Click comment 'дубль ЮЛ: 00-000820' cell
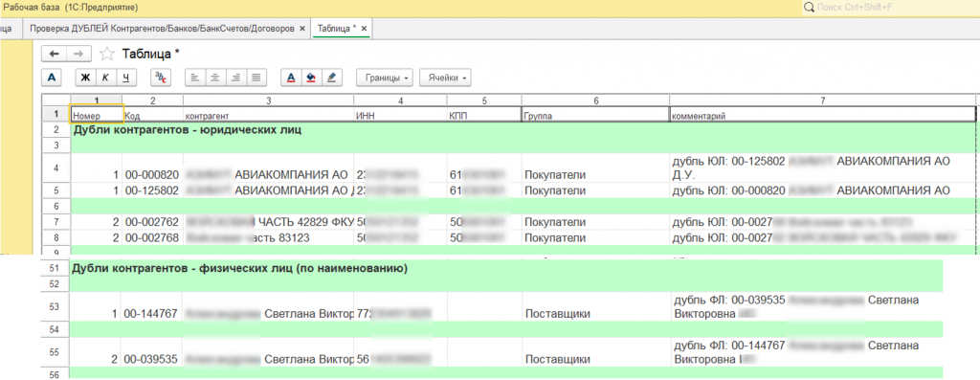Screen dimensions: 980x380 822,190
